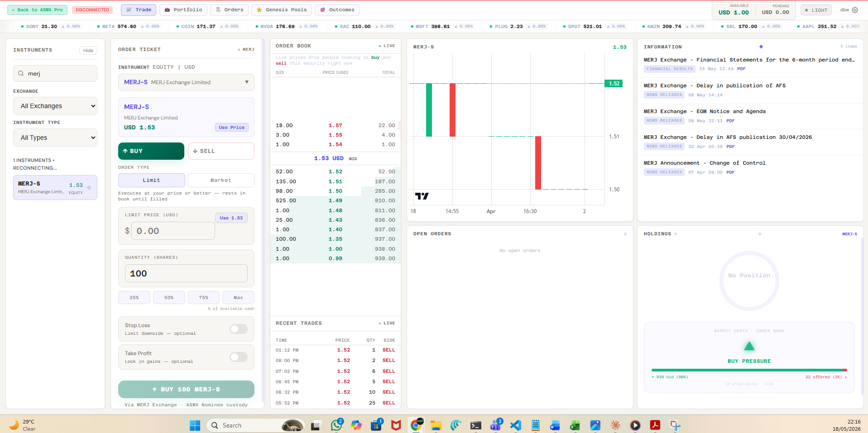
Task: Click the limit price input field
Action: 173,231
